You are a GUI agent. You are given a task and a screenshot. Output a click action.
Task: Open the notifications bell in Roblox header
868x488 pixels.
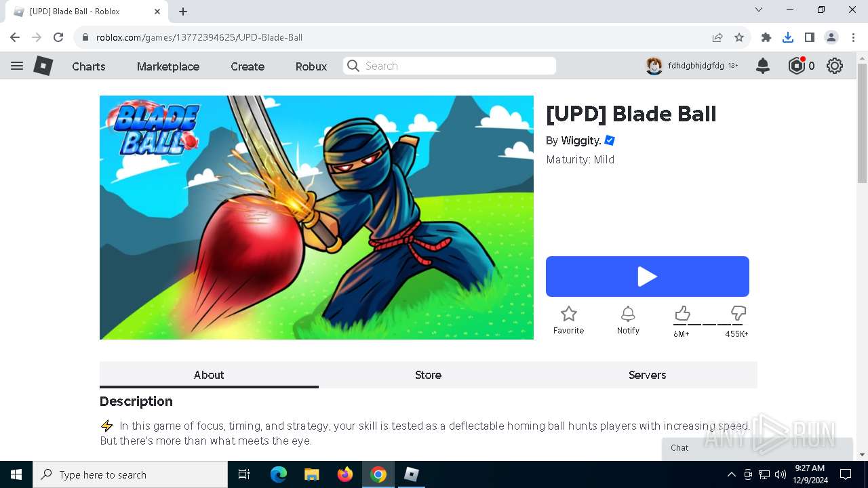click(x=763, y=66)
